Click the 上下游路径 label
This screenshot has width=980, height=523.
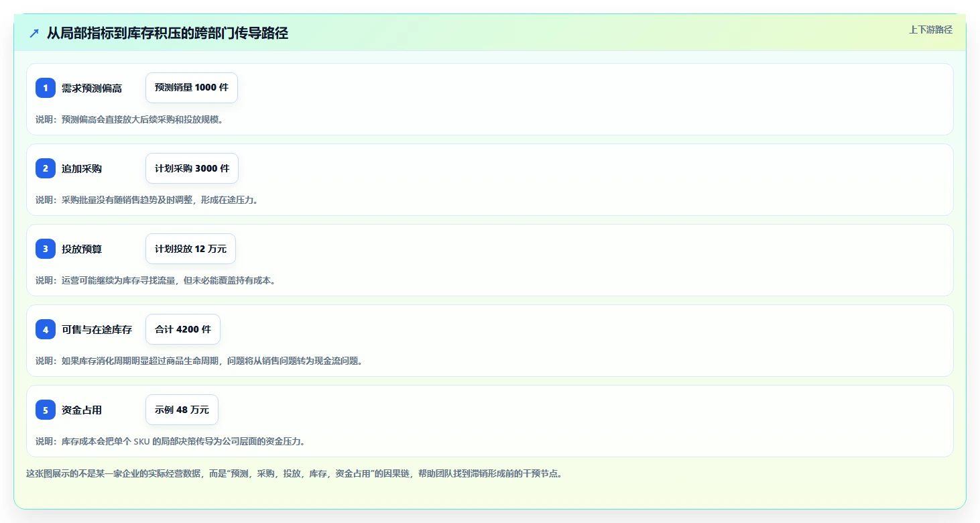pos(930,30)
